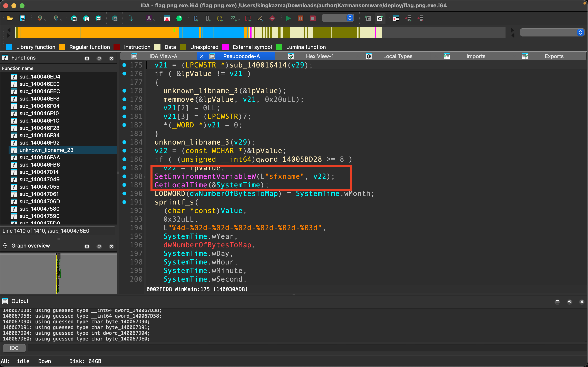588x367 pixels.
Task: Click the IDC language button
Action: click(x=14, y=348)
